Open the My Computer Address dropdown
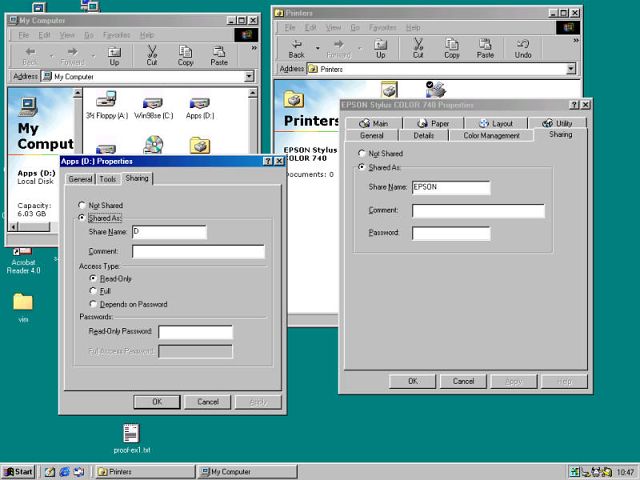Image resolution: width=640 pixels, height=480 pixels. pyautogui.click(x=249, y=76)
